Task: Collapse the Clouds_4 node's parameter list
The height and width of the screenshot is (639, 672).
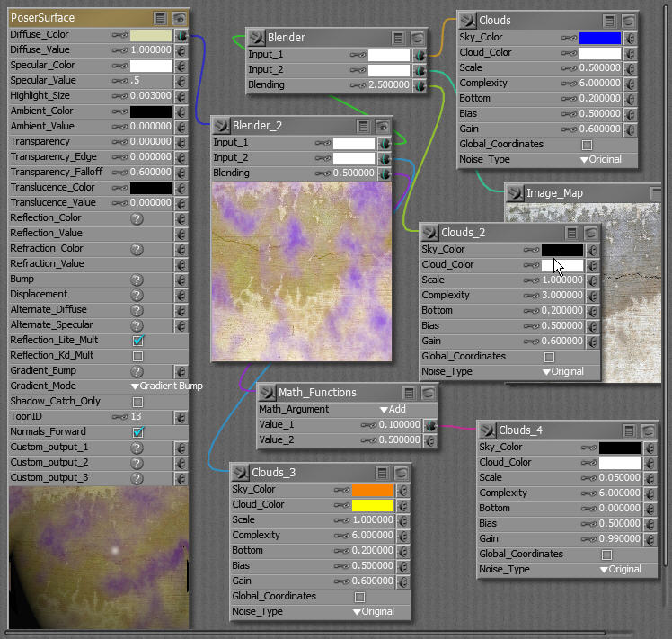Action: click(629, 430)
